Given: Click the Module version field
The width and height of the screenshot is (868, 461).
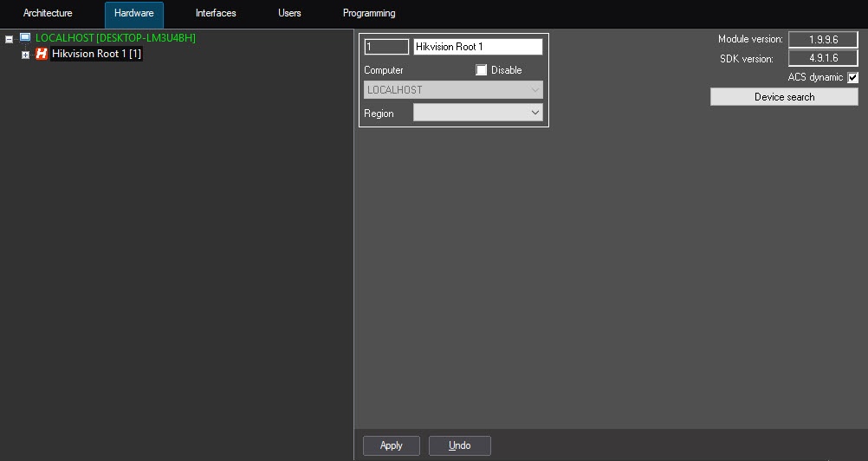Looking at the screenshot, I should [823, 39].
